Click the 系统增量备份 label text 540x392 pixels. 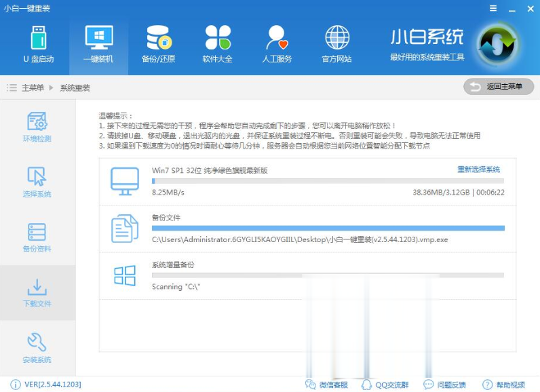(173, 264)
